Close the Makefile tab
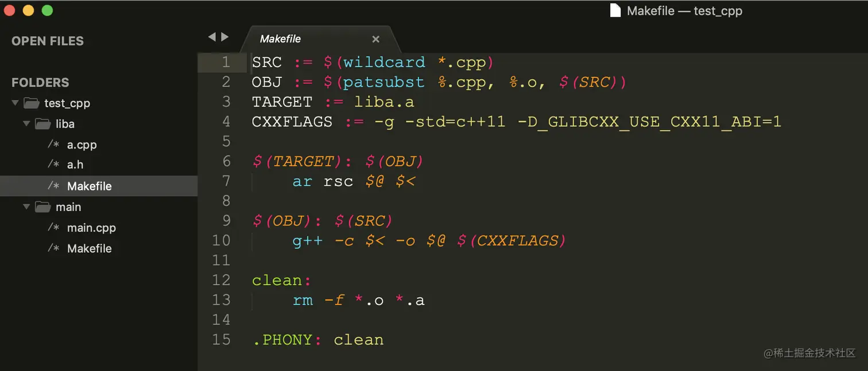The image size is (868, 371). pyautogui.click(x=375, y=39)
